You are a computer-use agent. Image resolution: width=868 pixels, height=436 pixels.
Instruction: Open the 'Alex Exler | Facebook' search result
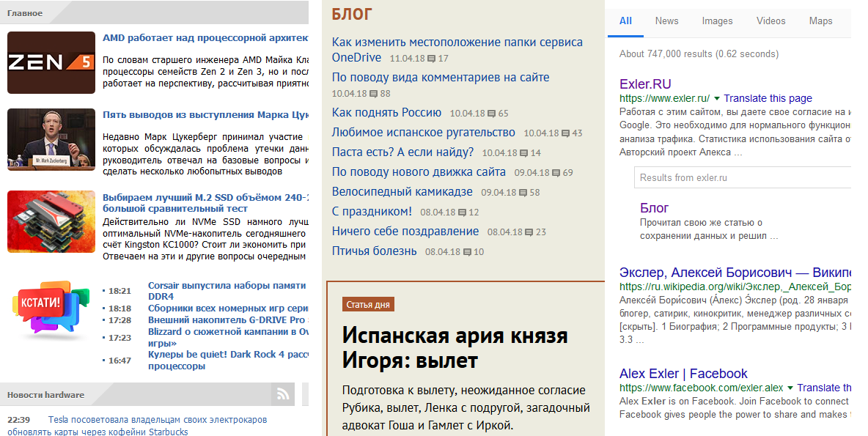tap(683, 374)
